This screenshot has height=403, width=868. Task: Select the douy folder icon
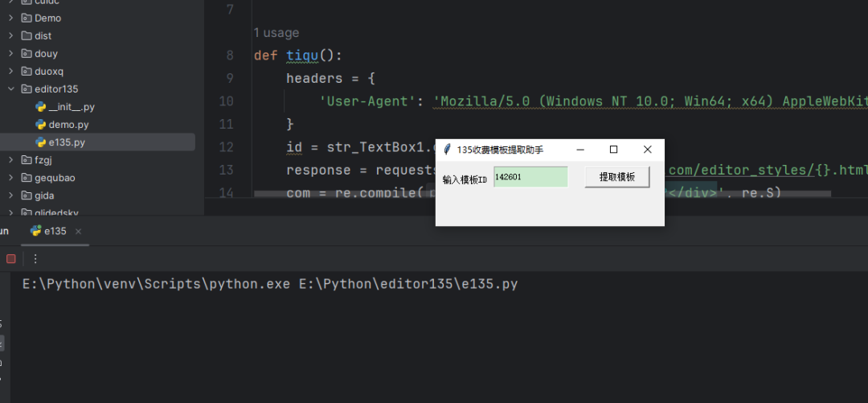click(26, 54)
